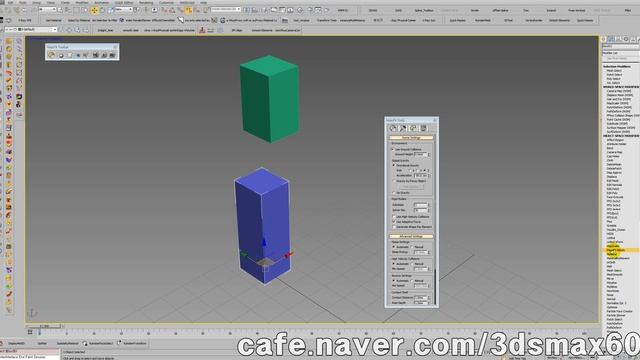The height and width of the screenshot is (360, 640).
Task: Set Sleep Settings to Manual
Action: (x=412, y=247)
